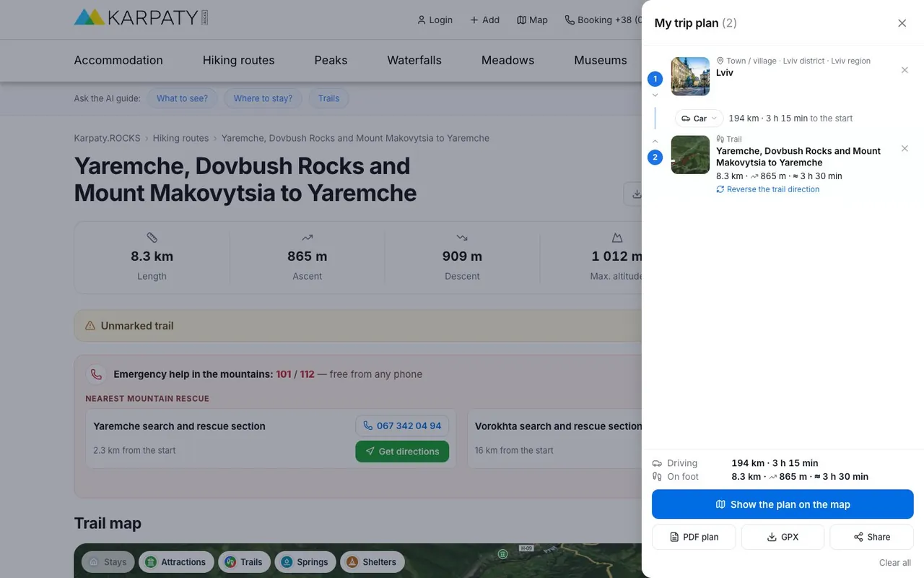Move trail stop up with chevron

(655, 142)
